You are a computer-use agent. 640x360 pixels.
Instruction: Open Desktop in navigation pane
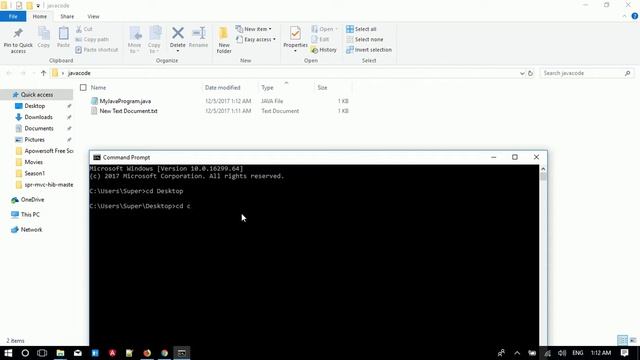35,106
